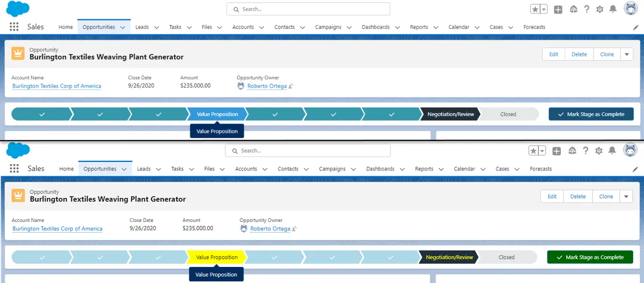The height and width of the screenshot is (283, 644).
Task: Open more-actions arrow beside Clone, upper screenshot
Action: click(x=627, y=54)
